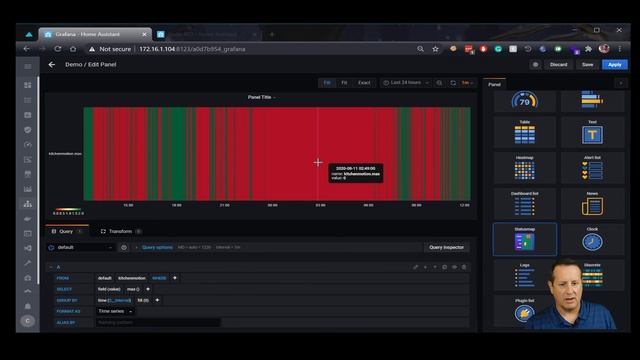640x360 pixels.
Task: Open the Panel options tab
Action: point(494,84)
